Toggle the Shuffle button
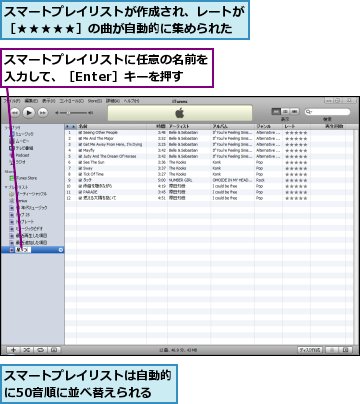Screen dimensions: 360x404 [27, 350]
